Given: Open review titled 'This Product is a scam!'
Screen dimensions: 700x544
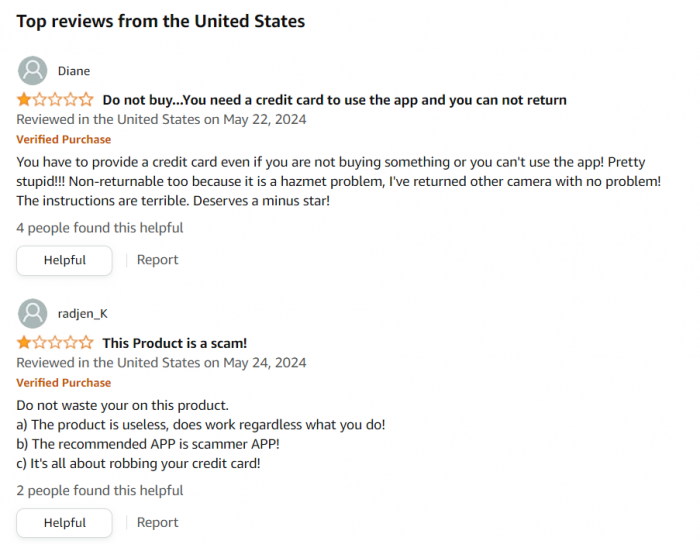Looking at the screenshot, I should click(x=175, y=343).
